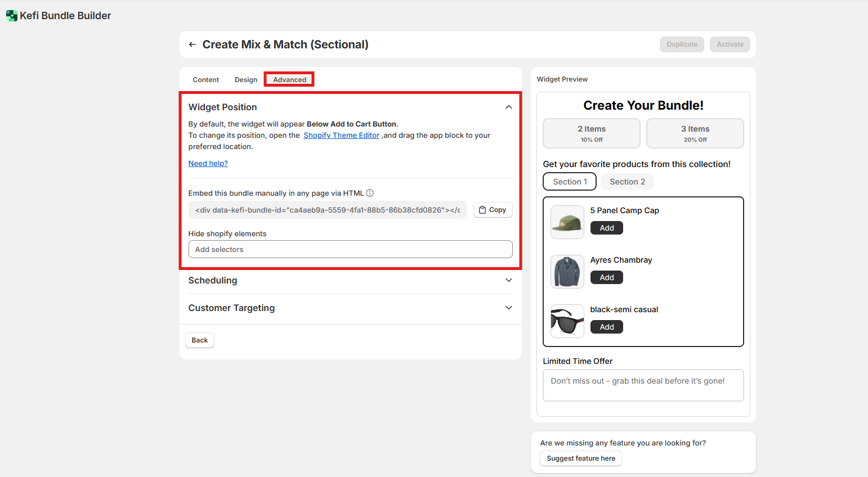
Task: Click the Need help? link
Action: 208,164
